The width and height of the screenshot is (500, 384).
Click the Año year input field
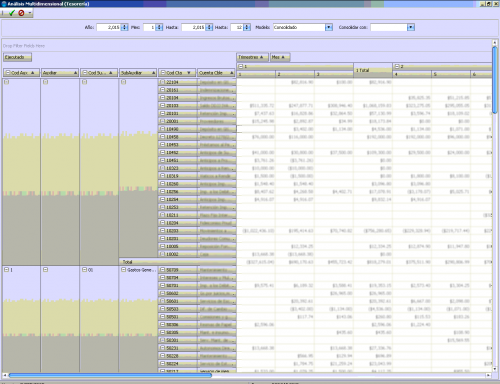tap(108, 27)
